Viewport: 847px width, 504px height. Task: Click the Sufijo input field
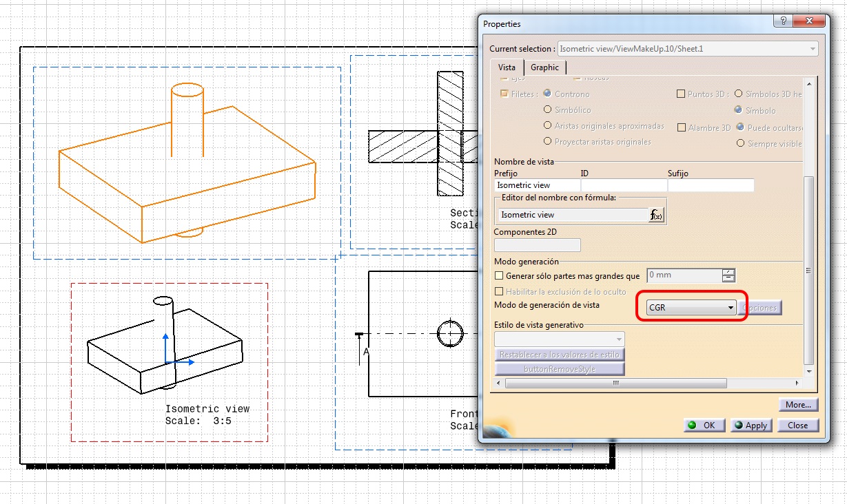coord(711,185)
